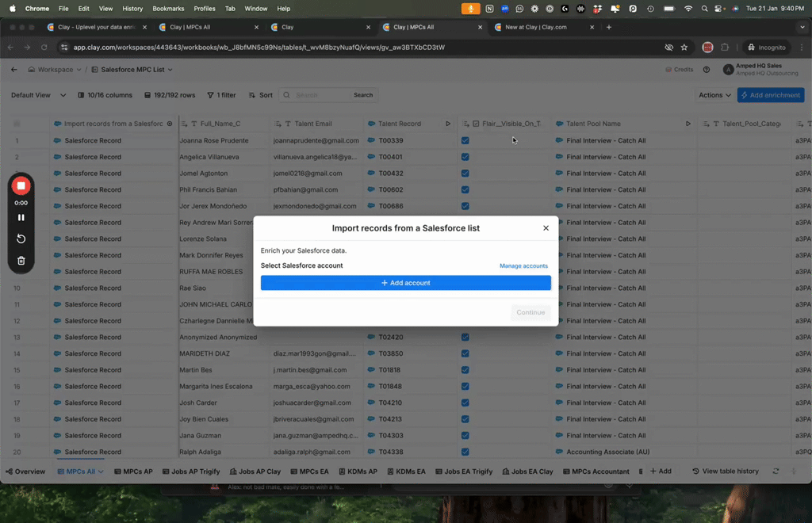Reload the page in Chrome
Screen dimensions: 812x523
44,47
